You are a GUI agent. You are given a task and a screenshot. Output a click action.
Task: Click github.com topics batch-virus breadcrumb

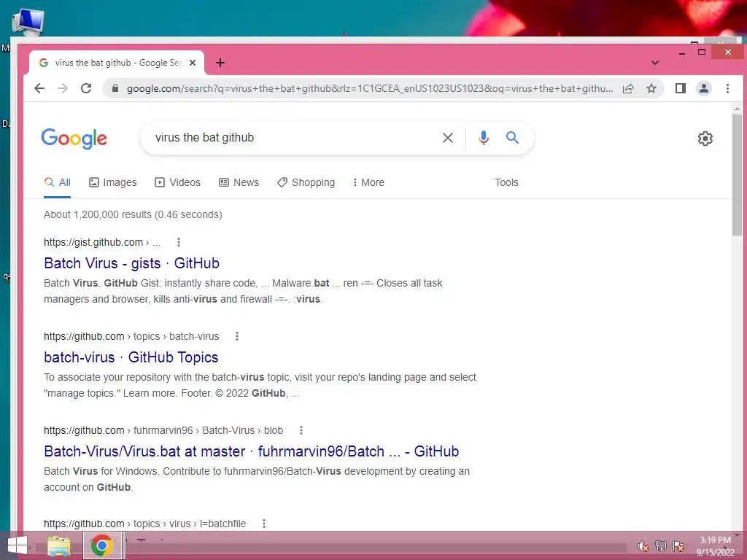pos(131,337)
